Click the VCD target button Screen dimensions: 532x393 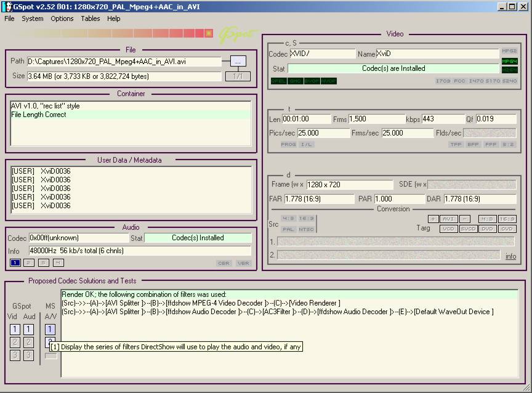[449, 229]
